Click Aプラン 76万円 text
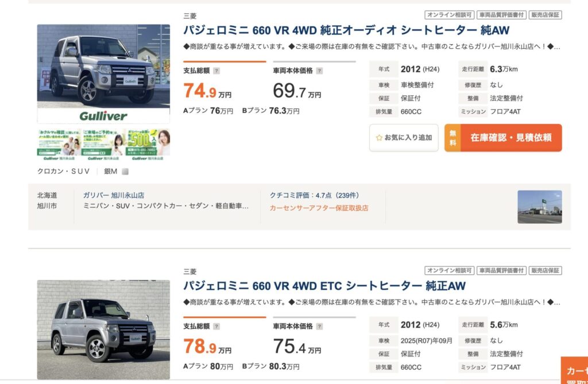This screenshot has height=384, width=588. 208,111
